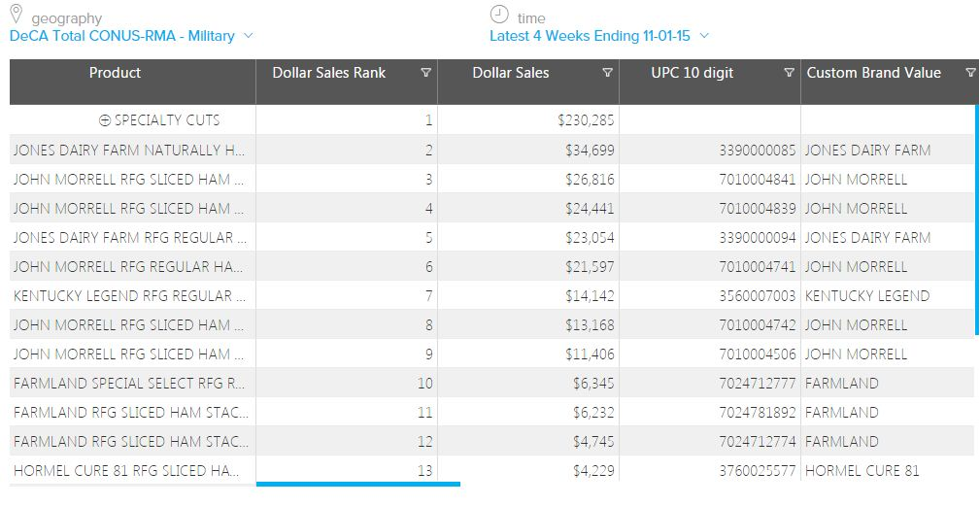This screenshot has height=506, width=980.
Task: Click the FARMLAND SPECIAL SELECT product row
Action: coord(129,383)
